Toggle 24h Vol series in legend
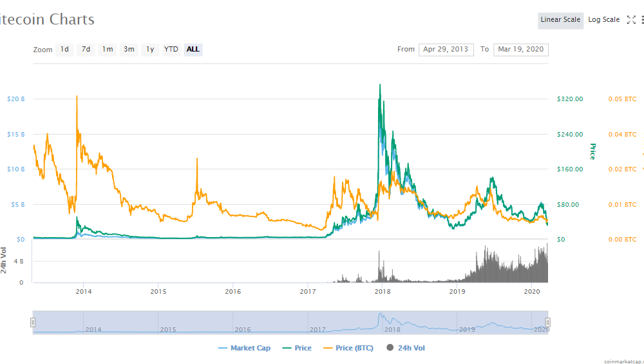Image resolution: width=644 pixels, height=364 pixels. tap(406, 348)
